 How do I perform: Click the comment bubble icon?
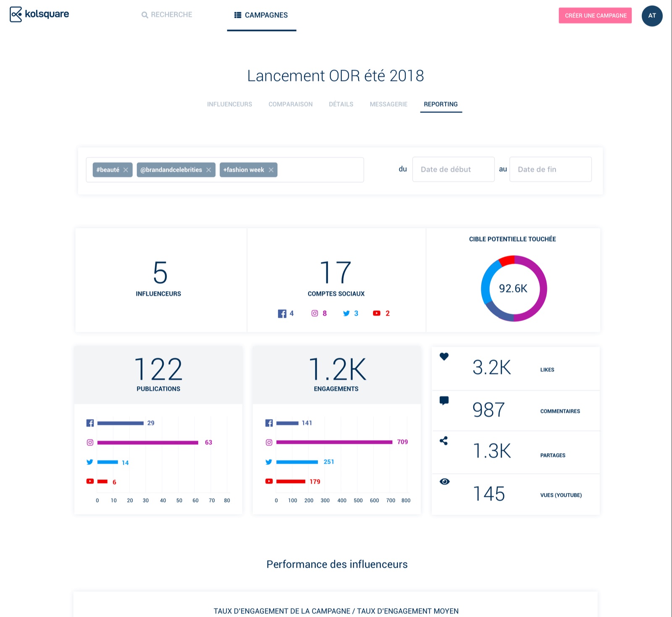(x=444, y=401)
